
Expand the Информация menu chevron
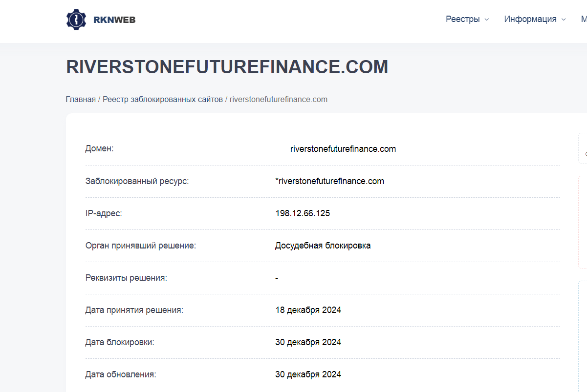tap(565, 20)
